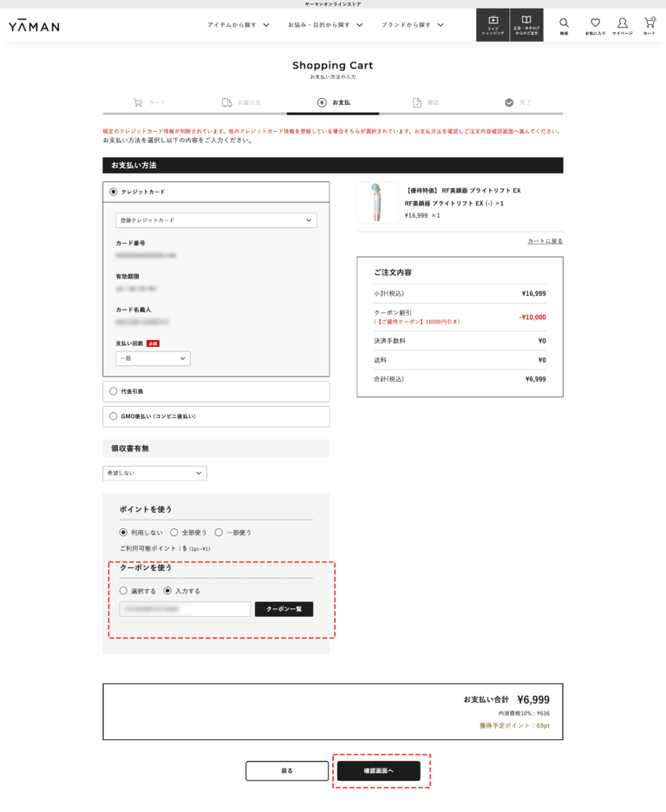Select GMO後払い convenience store payment
The image size is (666, 812).
click(x=114, y=416)
